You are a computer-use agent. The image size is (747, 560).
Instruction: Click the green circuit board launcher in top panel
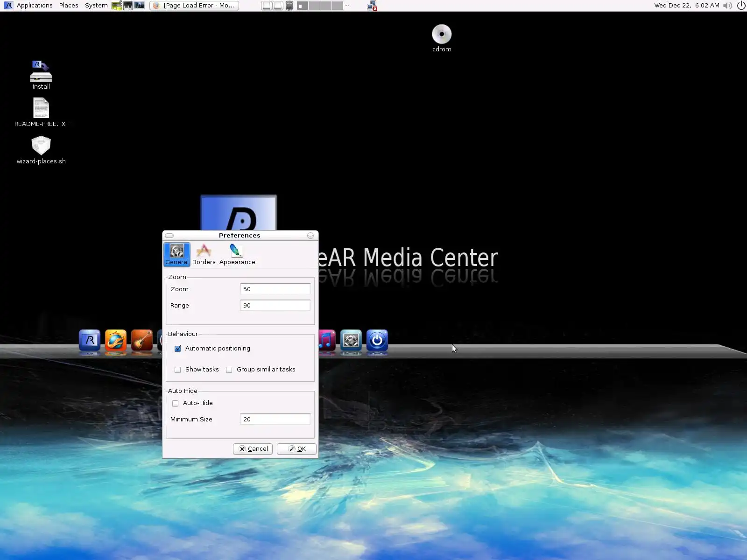coord(117,6)
